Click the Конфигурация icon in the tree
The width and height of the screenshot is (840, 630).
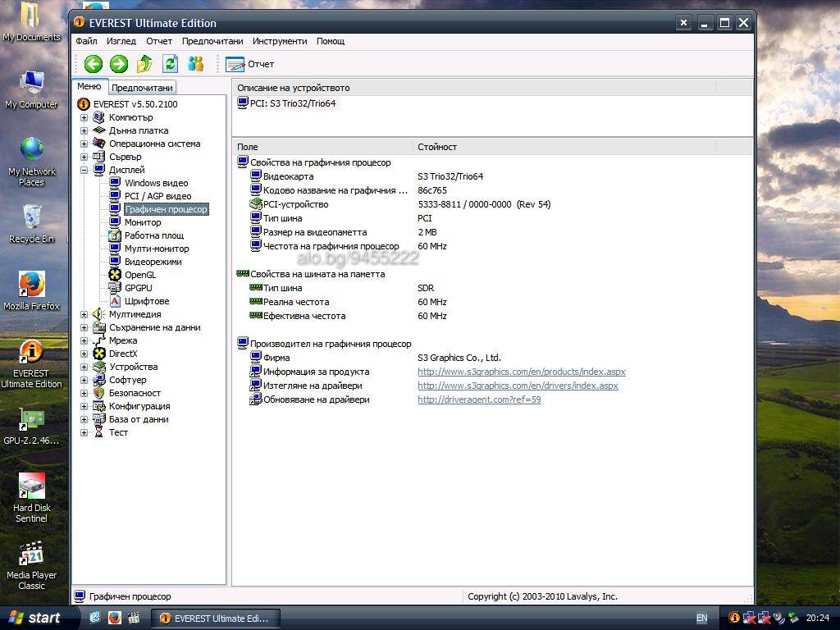click(99, 406)
